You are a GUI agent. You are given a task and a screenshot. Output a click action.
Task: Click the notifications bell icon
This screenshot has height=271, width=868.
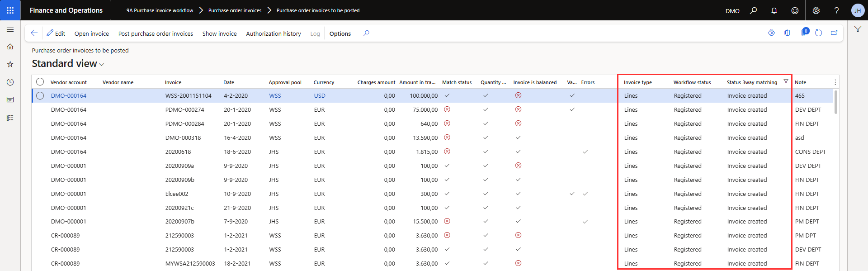[774, 10]
